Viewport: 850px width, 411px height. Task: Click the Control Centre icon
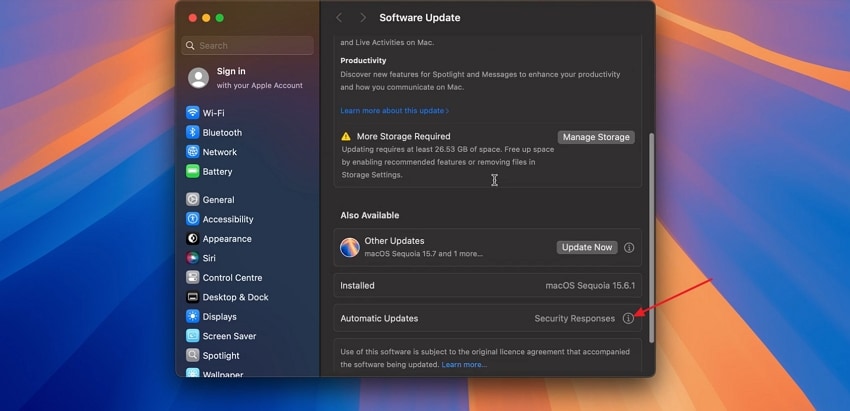[x=192, y=278]
